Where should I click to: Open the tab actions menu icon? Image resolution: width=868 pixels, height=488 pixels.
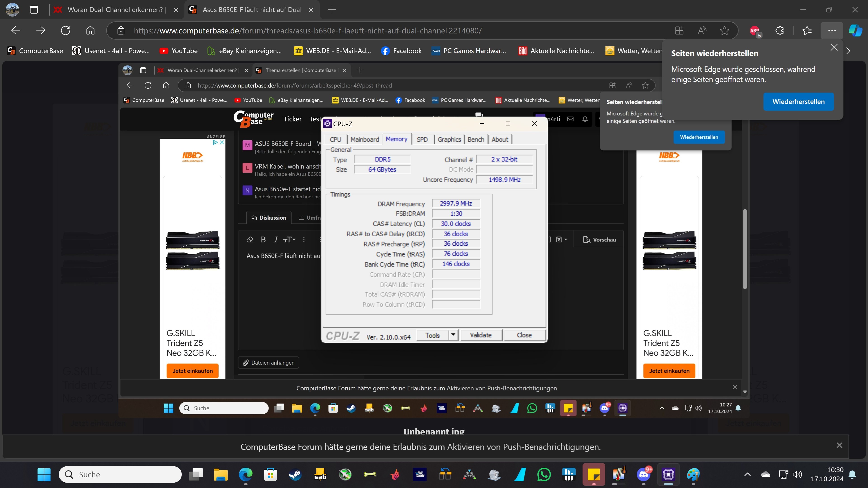(34, 9)
